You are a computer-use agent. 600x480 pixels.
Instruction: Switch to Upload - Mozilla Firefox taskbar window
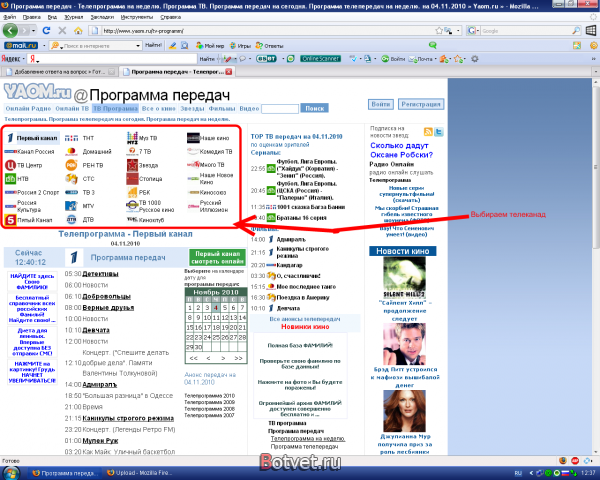pyautogui.click(x=140, y=473)
